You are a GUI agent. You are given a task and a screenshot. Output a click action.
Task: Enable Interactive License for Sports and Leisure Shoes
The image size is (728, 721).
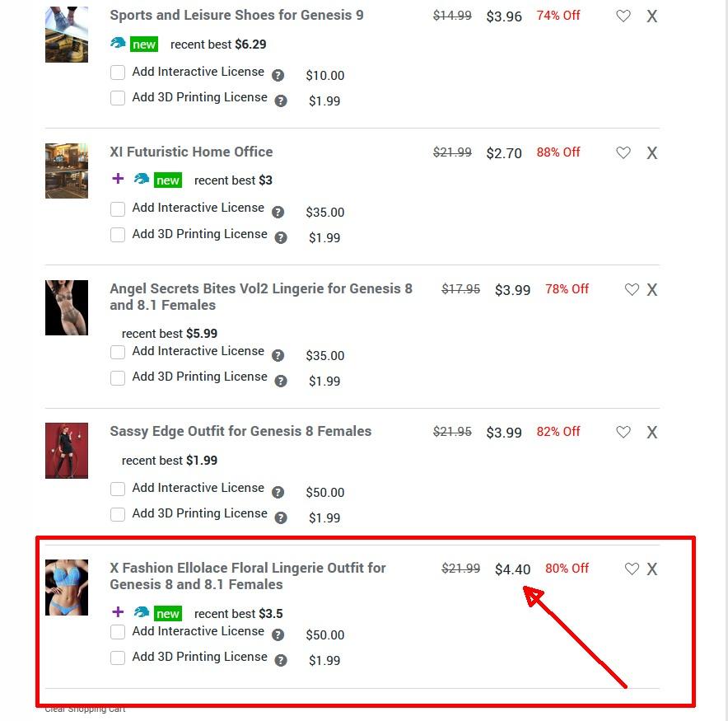pyautogui.click(x=118, y=73)
